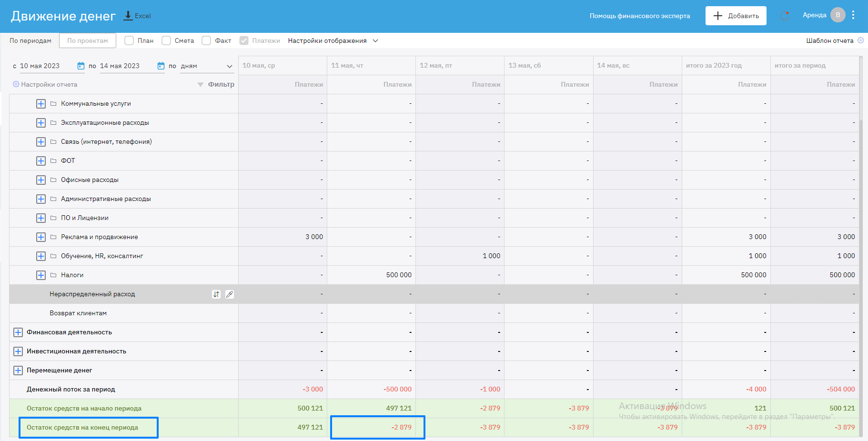Click the user avatar icon B
The image size is (868, 441).
click(838, 15)
